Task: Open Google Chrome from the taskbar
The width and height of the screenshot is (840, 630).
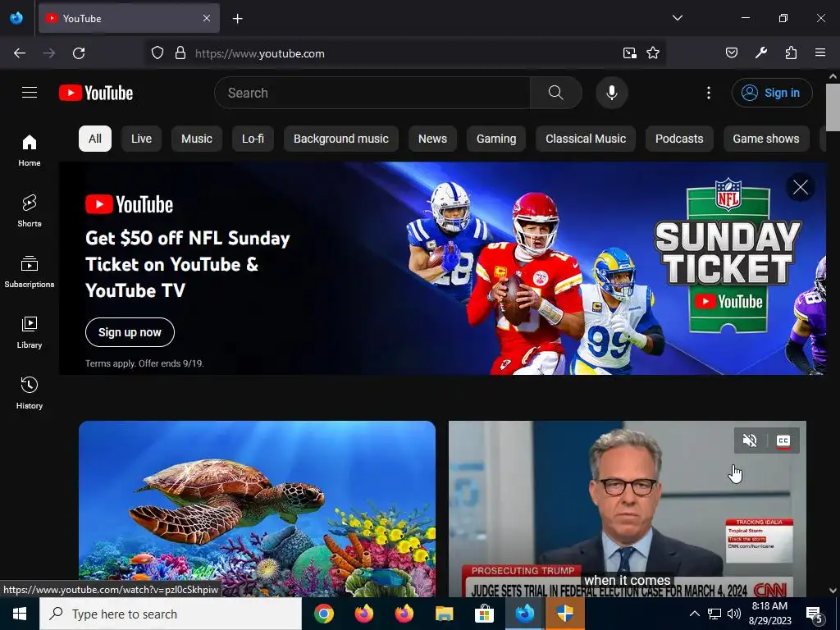Action: tap(323, 614)
